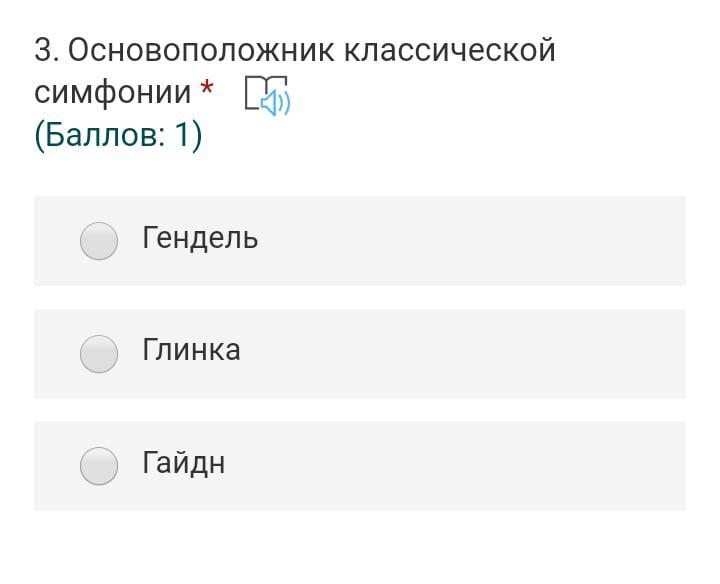Click the red required asterisk
Image resolution: width=720 pixels, height=584 pixels.
click(206, 90)
